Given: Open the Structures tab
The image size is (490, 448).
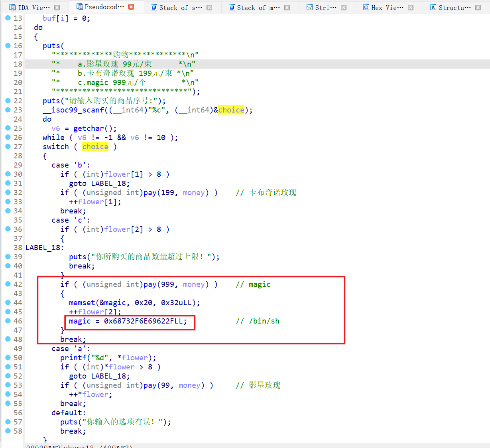Looking at the screenshot, I should pyautogui.click(x=454, y=8).
